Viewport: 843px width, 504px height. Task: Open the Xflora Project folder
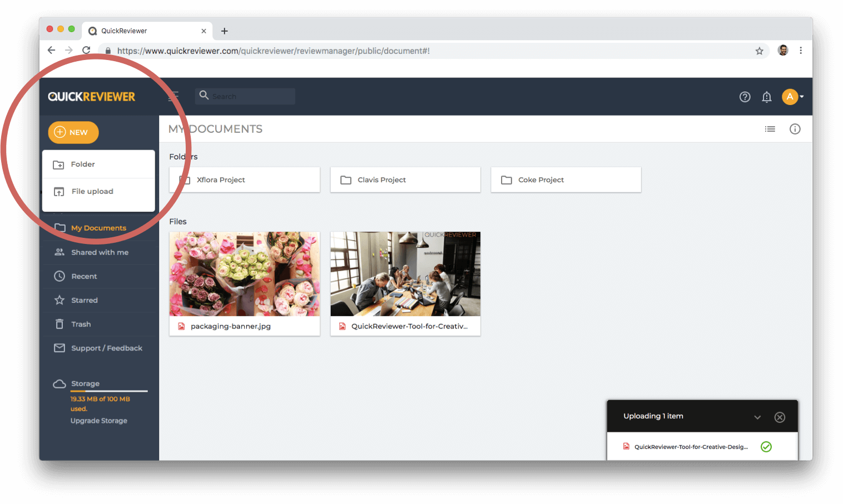tap(245, 180)
